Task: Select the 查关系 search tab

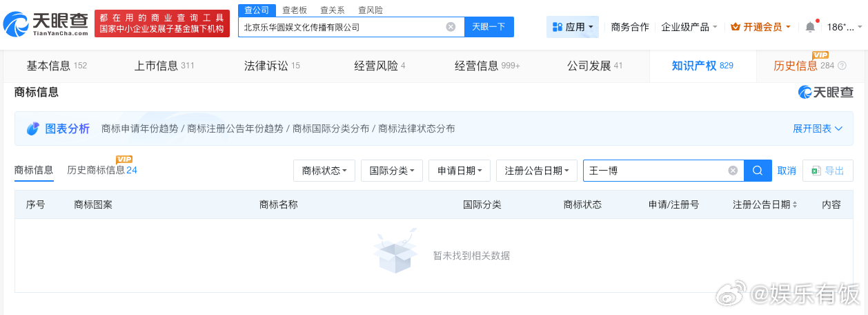Action: 333,10
